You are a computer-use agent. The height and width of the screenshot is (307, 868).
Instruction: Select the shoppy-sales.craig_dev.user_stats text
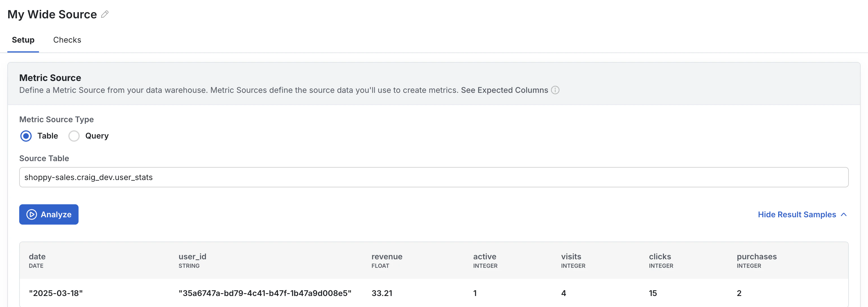(x=88, y=177)
